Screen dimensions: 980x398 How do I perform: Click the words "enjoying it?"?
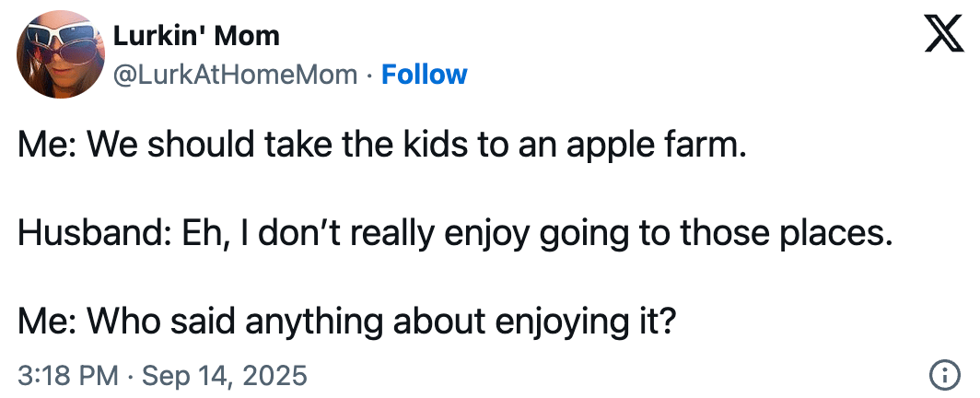588,322
